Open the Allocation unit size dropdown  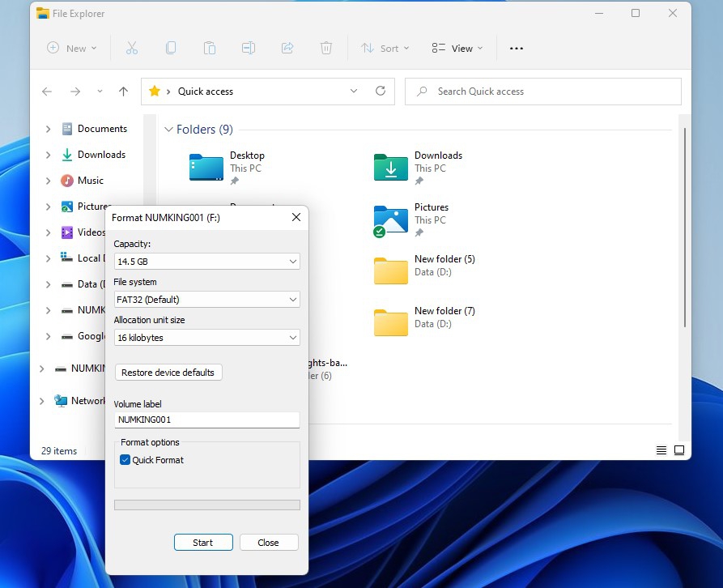point(206,338)
